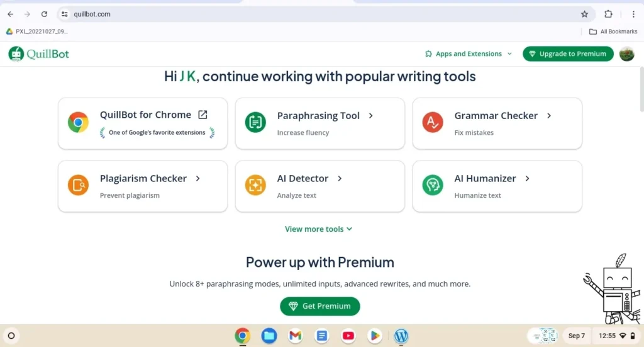Click the QuillBot logo
Viewport: 644px width, 347px height.
[x=38, y=54]
